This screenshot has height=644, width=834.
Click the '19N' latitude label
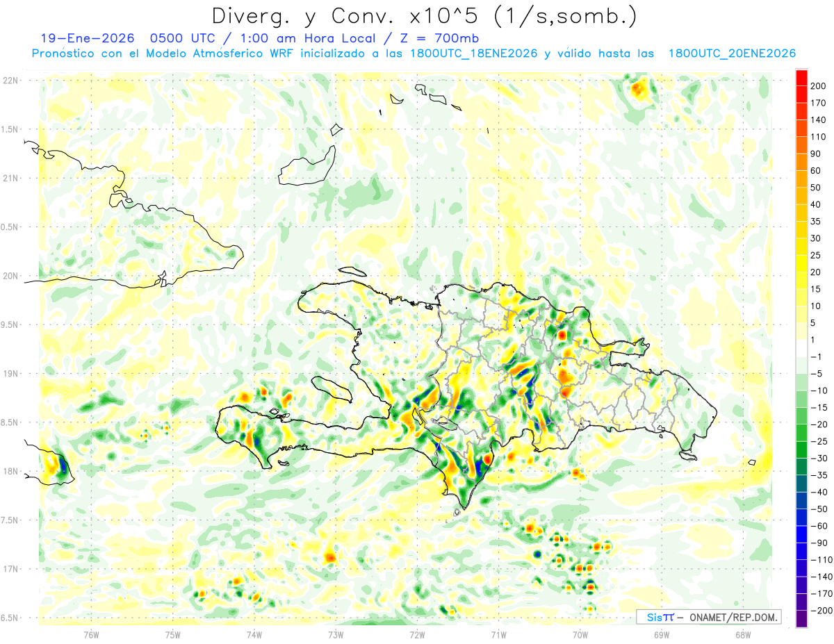(10, 374)
